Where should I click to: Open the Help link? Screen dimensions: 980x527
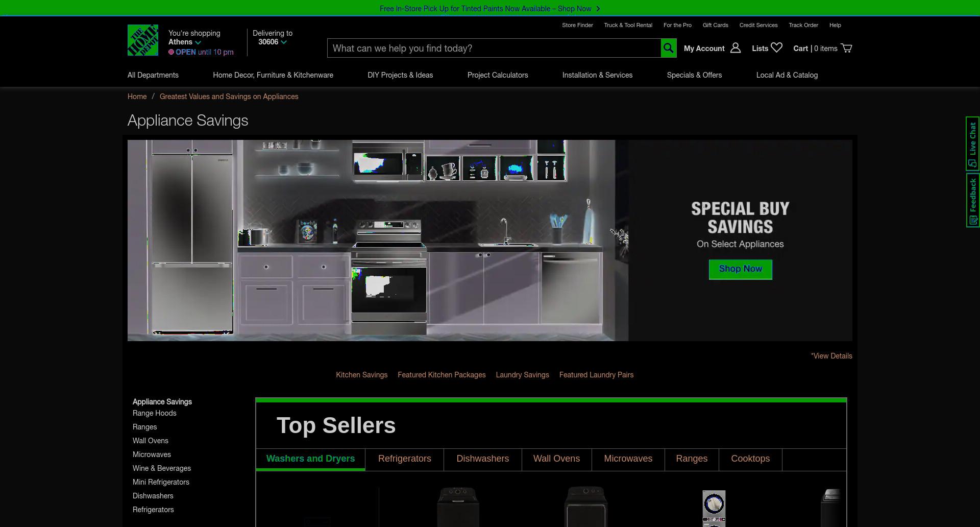click(835, 25)
